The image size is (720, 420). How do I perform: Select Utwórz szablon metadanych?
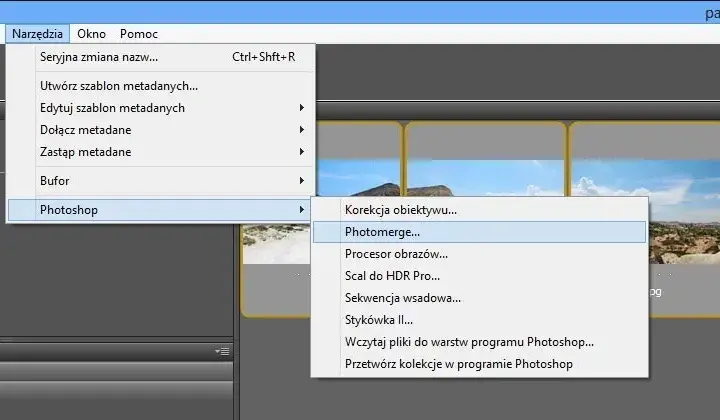click(x=161, y=86)
